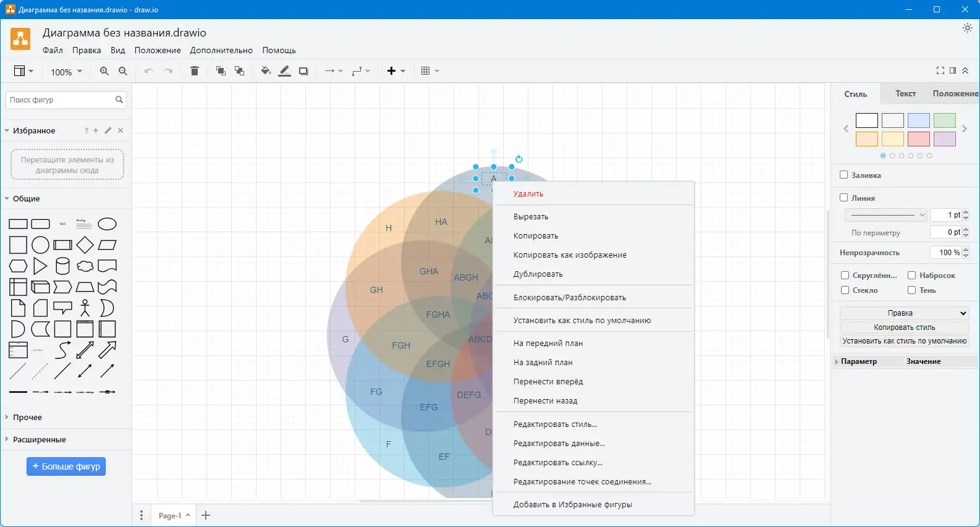Open the waypoints style dropdown

[x=361, y=71]
